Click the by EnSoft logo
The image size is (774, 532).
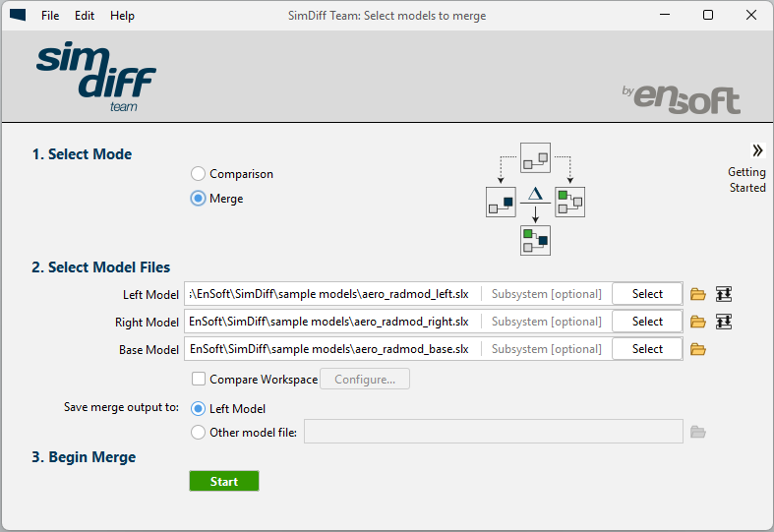click(x=682, y=99)
